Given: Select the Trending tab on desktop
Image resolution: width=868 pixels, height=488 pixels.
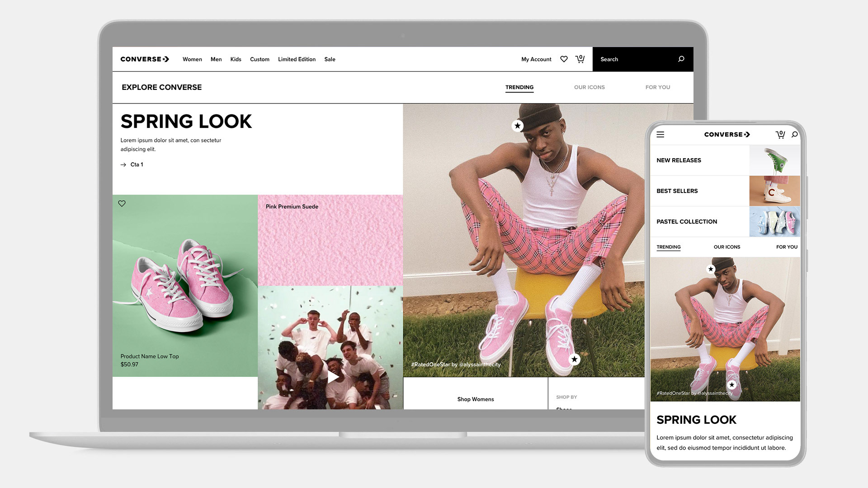Looking at the screenshot, I should click(x=519, y=87).
